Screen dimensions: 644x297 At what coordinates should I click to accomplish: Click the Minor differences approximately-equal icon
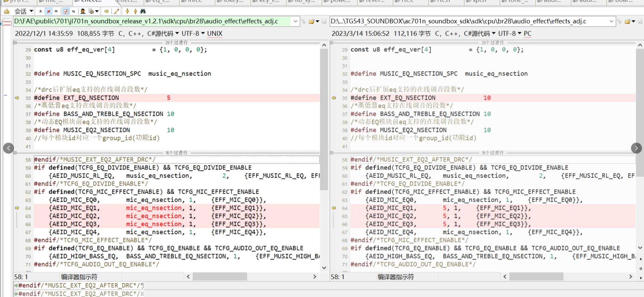point(73,11)
